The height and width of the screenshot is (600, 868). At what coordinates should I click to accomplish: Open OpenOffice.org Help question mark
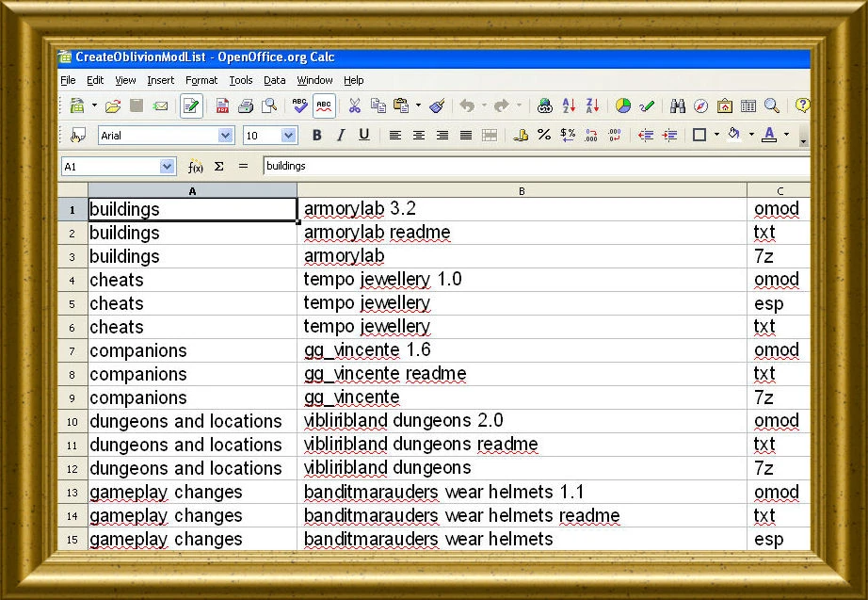[x=802, y=105]
